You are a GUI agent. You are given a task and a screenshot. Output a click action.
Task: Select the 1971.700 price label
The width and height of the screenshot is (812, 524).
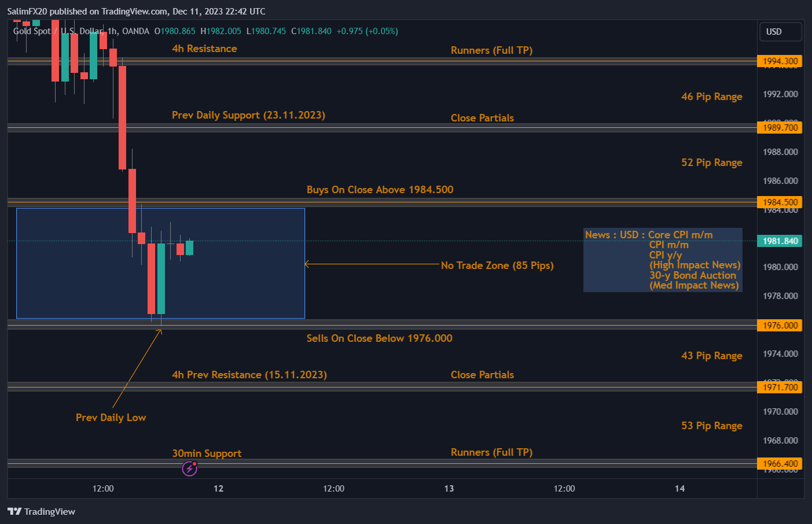pyautogui.click(x=780, y=388)
